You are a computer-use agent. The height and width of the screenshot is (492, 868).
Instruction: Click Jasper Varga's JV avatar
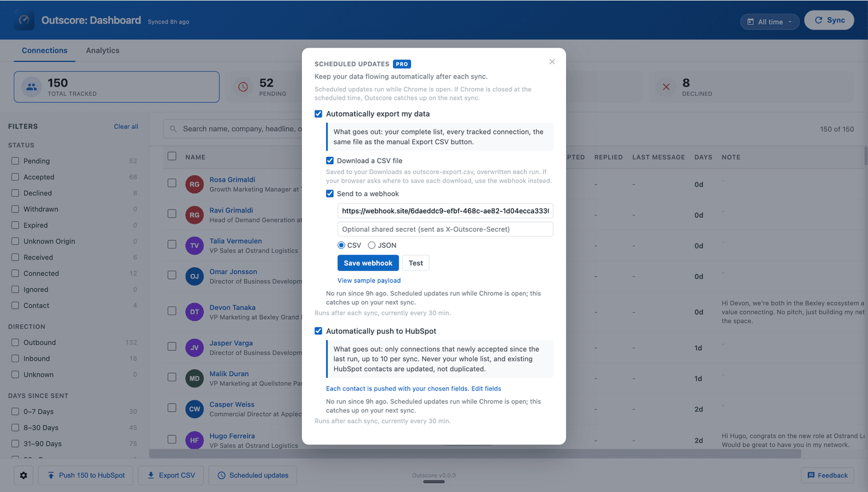pos(195,348)
